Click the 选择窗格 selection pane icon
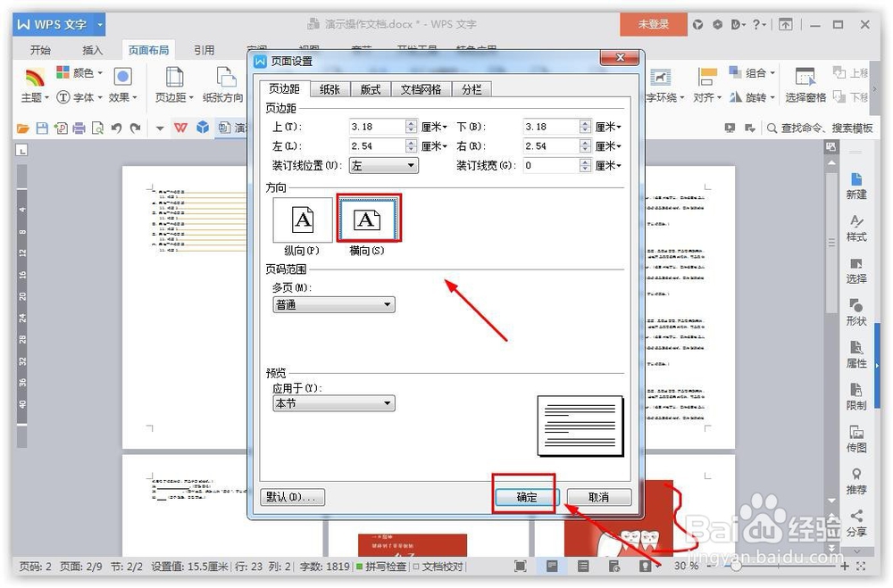893x588 pixels. click(x=805, y=76)
